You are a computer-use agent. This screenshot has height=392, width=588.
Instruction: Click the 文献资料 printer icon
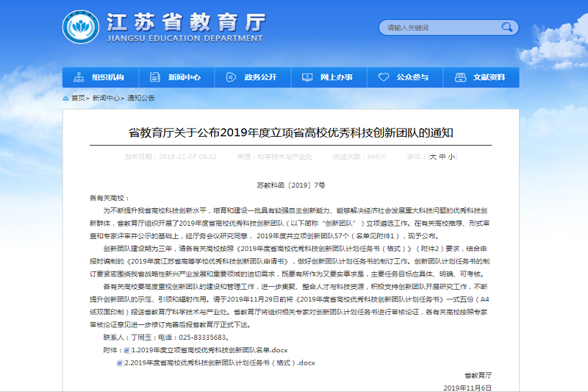tap(460, 77)
